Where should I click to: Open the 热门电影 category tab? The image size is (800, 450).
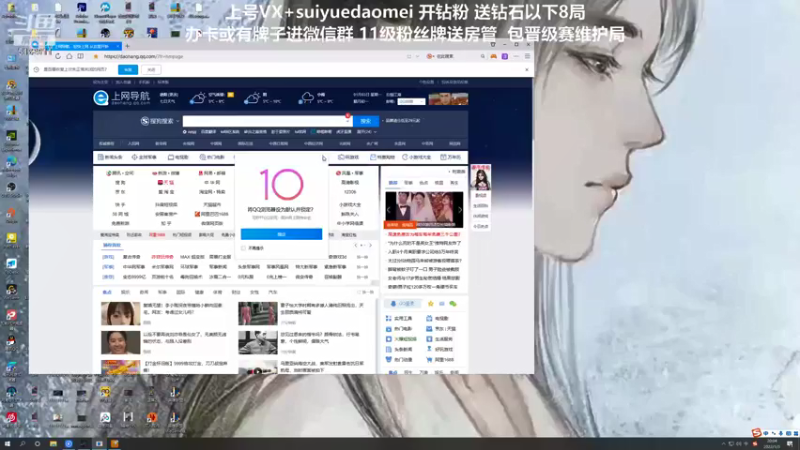coord(212,157)
